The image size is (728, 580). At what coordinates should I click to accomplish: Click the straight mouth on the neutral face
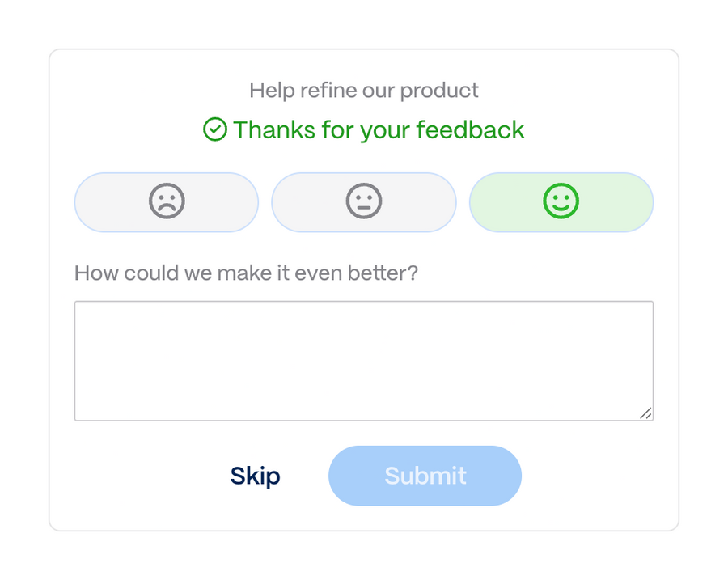[364, 208]
